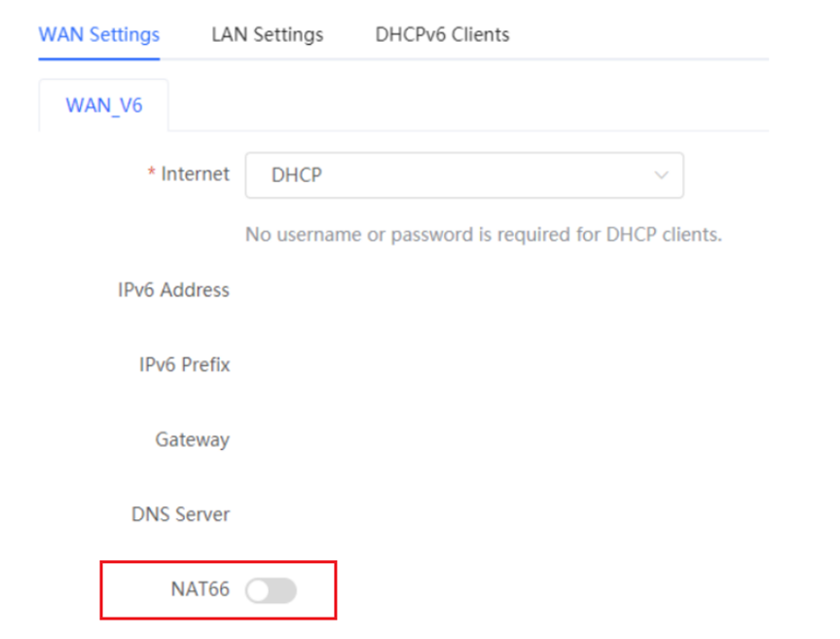Screen dimensions: 840x639
Task: Click the DHCP clients hint text
Action: [484, 235]
